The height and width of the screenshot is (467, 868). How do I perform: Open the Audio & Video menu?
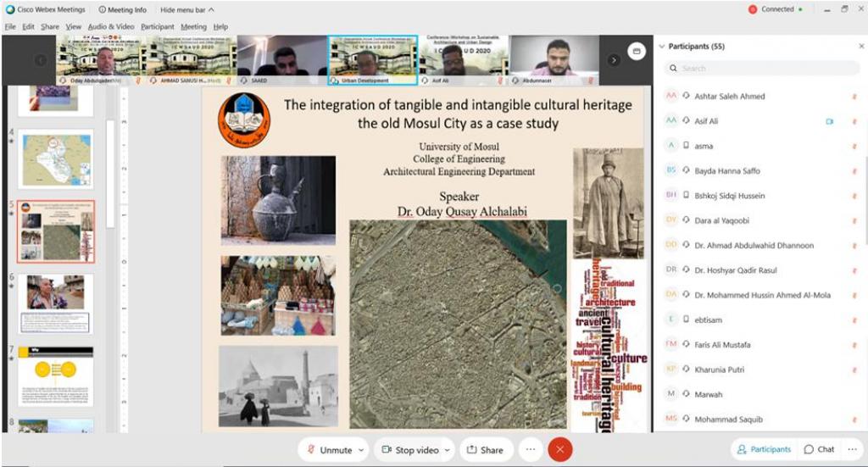[x=111, y=26]
